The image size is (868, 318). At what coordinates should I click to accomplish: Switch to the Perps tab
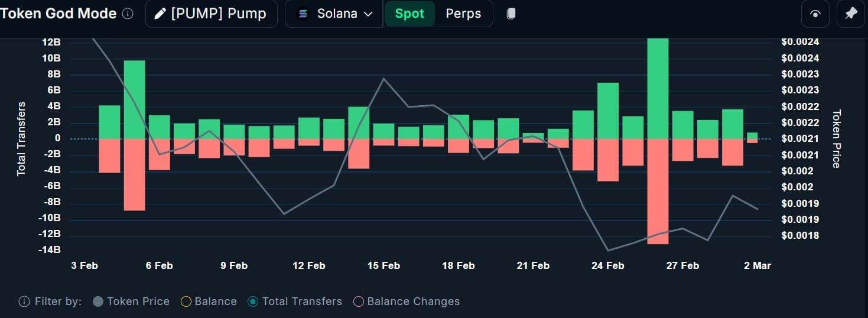tap(463, 14)
